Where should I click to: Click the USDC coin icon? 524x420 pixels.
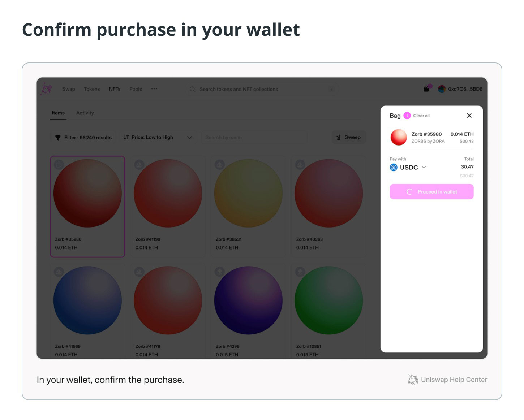coord(394,167)
